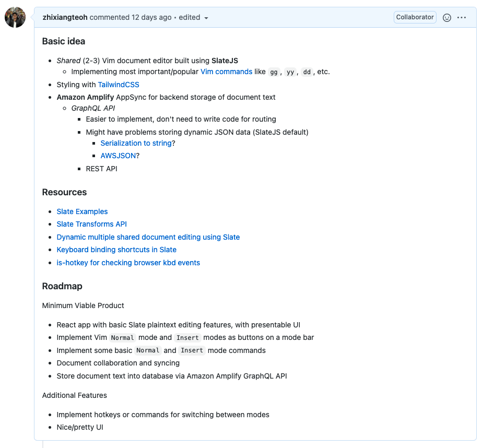The height and width of the screenshot is (448, 483).
Task: Open the is-hotkey browser kbd events link
Action: (128, 263)
